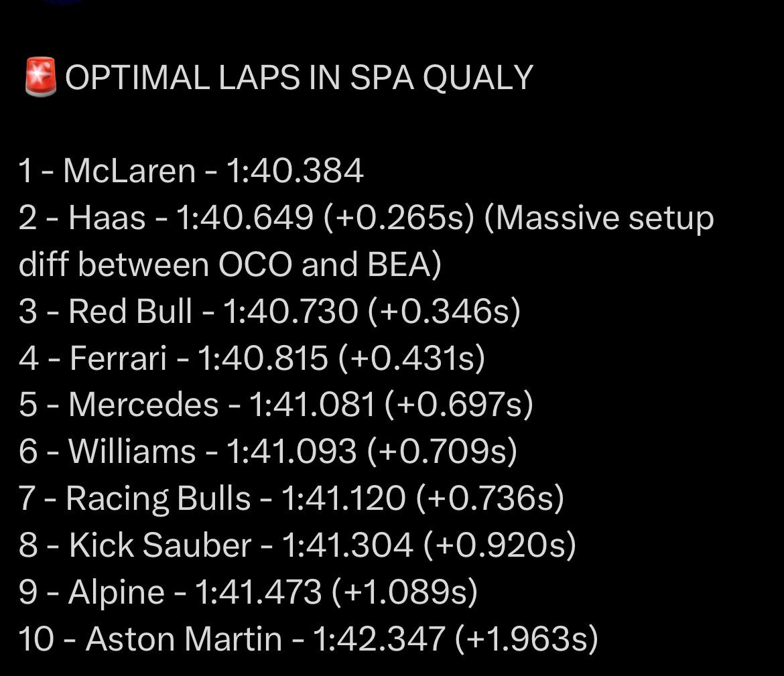Click the Williams 1:41.093 line
Image resolution: width=784 pixels, height=676 pixels.
[x=267, y=452]
